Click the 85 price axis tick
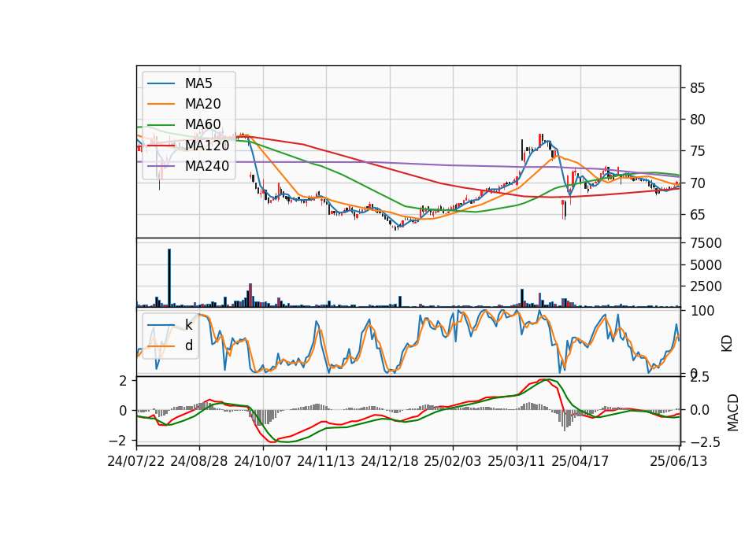 click(697, 88)
